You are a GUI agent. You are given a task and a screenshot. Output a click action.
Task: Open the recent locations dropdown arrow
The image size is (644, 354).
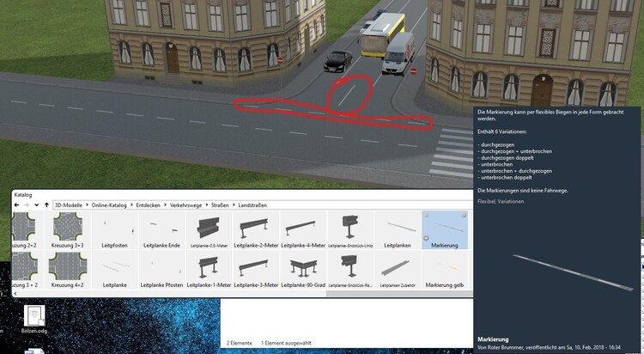[x=37, y=204]
